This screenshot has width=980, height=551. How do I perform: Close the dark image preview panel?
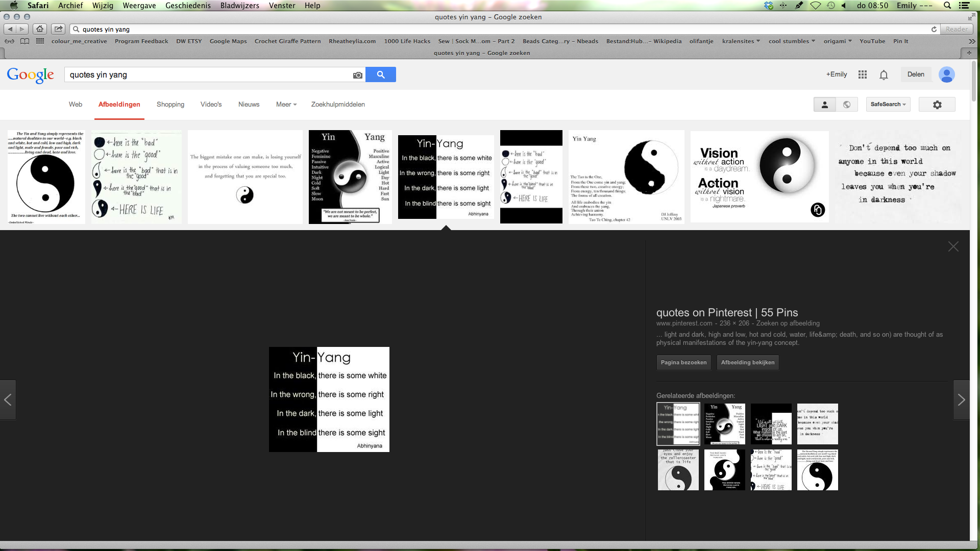pyautogui.click(x=953, y=247)
